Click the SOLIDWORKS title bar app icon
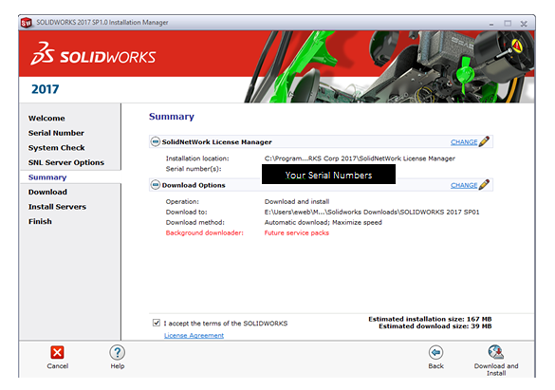 (27, 23)
